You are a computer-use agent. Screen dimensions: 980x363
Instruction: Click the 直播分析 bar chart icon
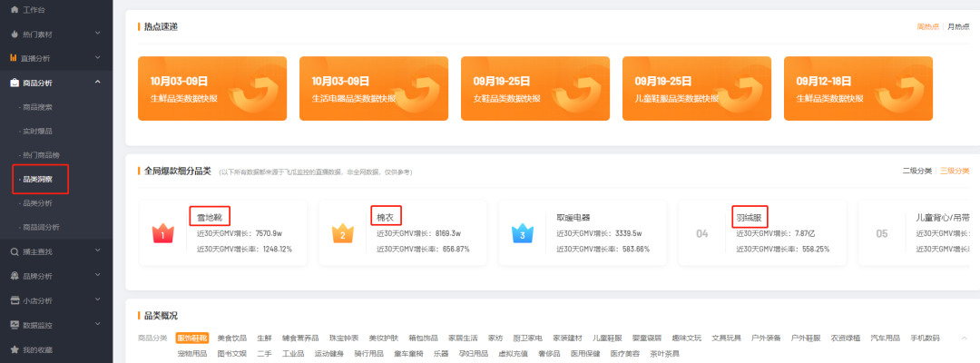[14, 58]
